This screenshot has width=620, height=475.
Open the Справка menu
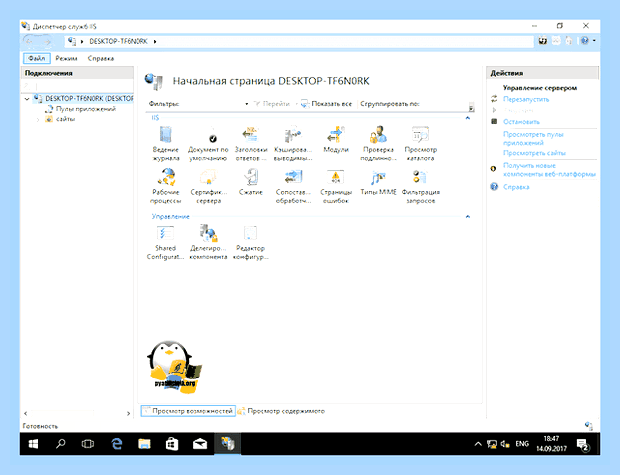click(x=101, y=58)
